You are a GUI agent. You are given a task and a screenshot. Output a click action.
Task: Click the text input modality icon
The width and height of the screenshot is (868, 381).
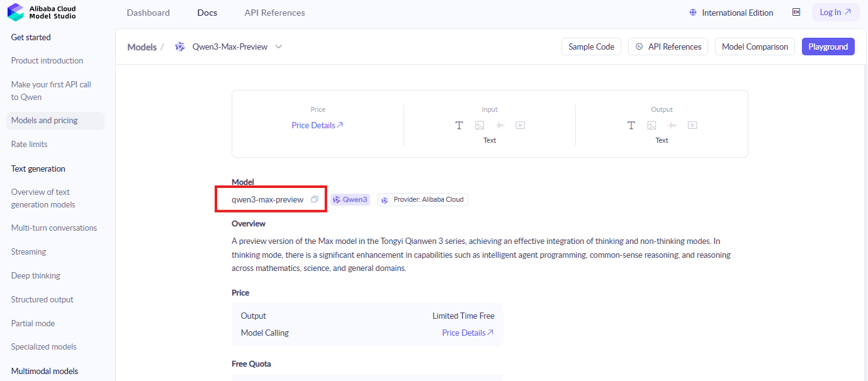click(459, 125)
